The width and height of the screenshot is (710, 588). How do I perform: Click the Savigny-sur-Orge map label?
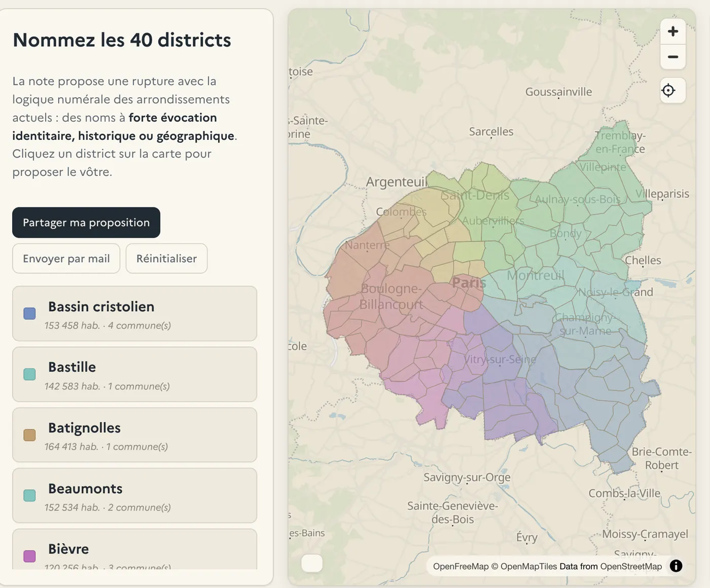coord(467,477)
